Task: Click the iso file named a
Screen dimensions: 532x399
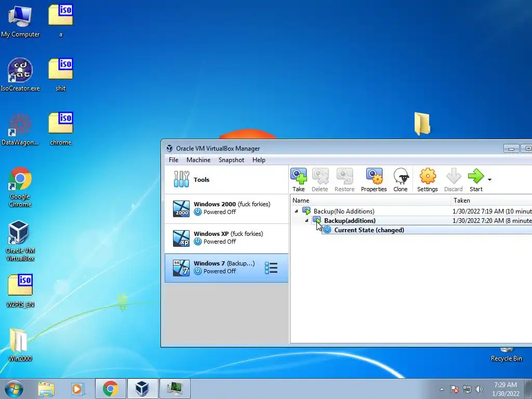Action: coord(61,20)
